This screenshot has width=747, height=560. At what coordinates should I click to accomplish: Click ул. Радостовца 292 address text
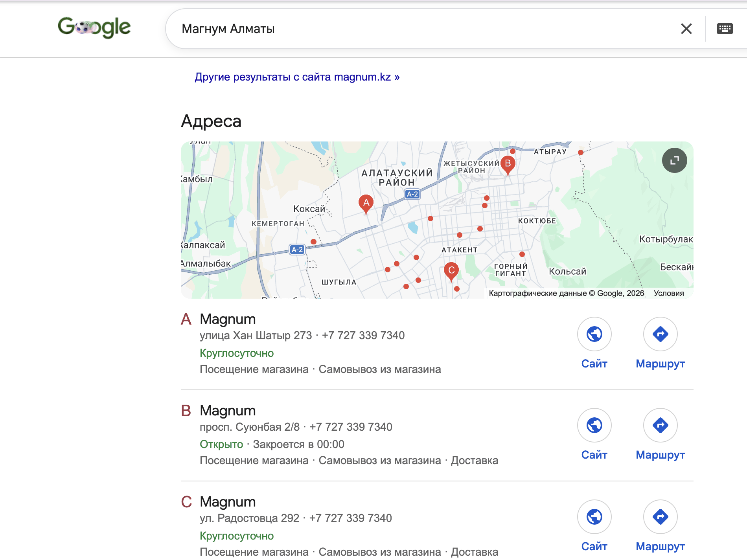point(249,518)
